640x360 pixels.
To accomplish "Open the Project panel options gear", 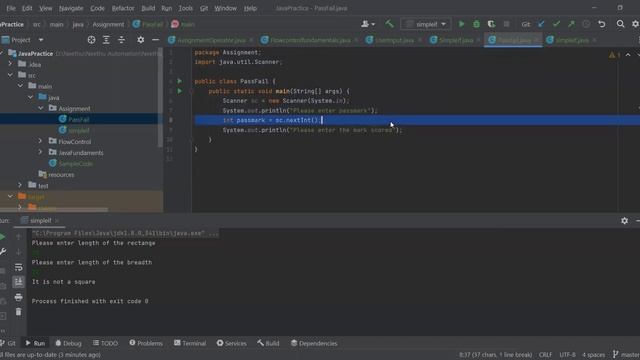I will [x=140, y=40].
